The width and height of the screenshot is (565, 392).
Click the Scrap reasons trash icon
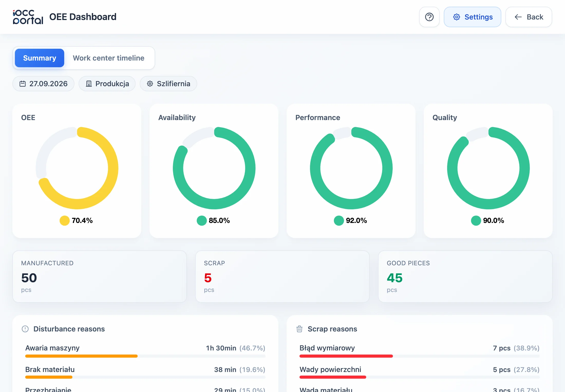(x=299, y=329)
